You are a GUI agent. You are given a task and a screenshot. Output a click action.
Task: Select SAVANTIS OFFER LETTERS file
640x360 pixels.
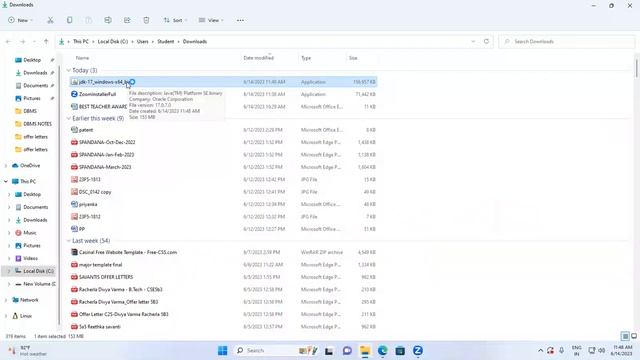pyautogui.click(x=106, y=277)
